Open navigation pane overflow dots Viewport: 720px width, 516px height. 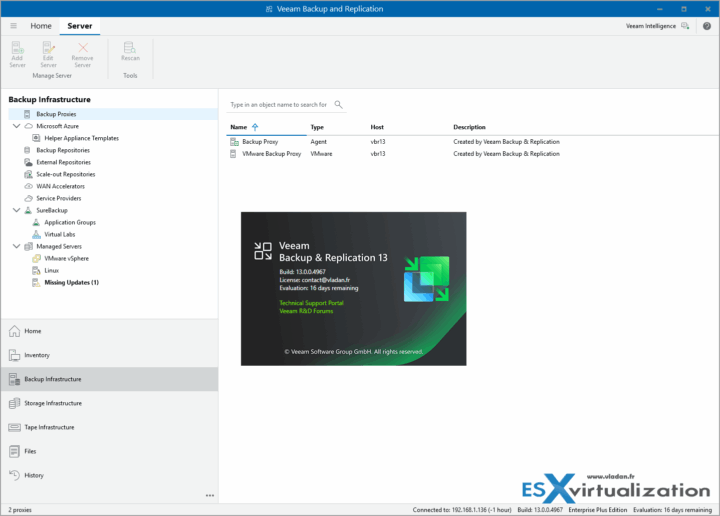[x=210, y=495]
